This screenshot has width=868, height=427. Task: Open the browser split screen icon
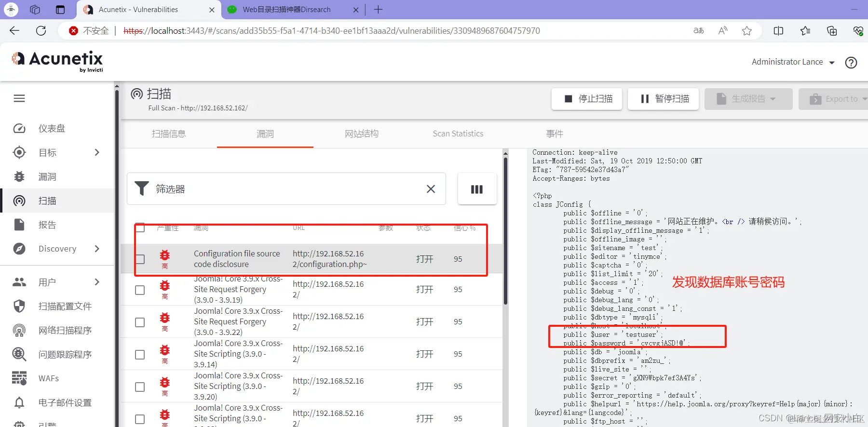point(778,31)
